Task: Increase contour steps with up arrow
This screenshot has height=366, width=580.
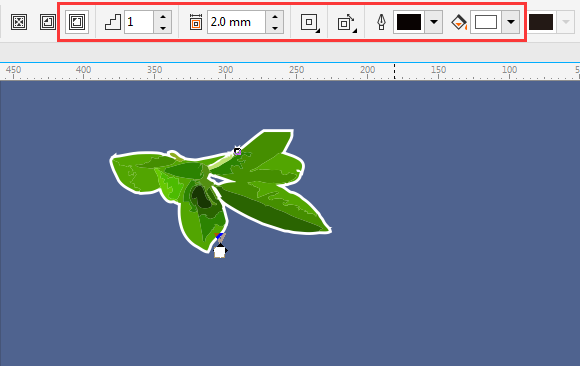Action: tap(163, 16)
